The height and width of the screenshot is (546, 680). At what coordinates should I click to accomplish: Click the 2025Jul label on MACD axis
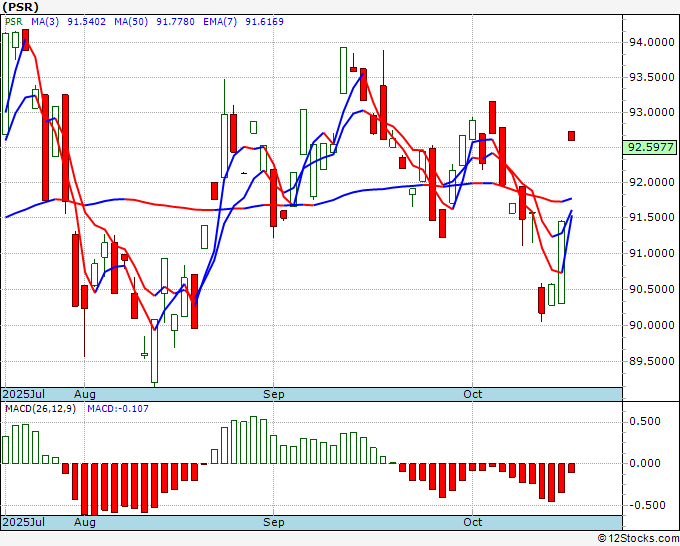[x=24, y=522]
